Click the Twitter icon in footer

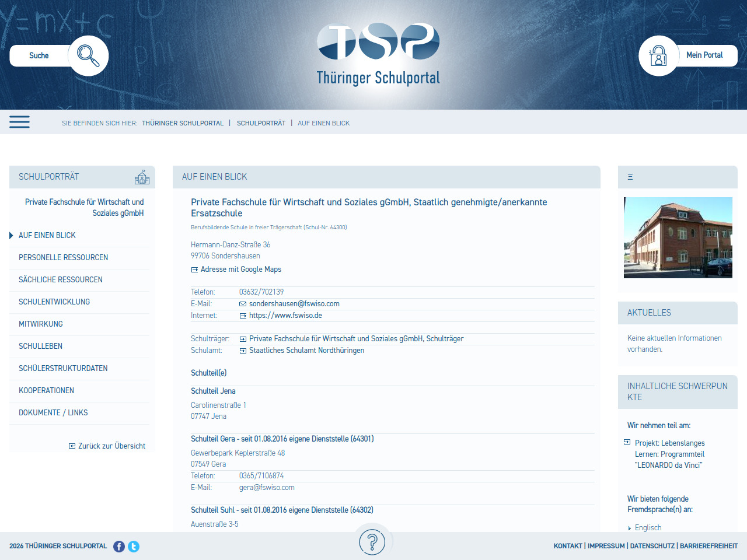tap(134, 547)
